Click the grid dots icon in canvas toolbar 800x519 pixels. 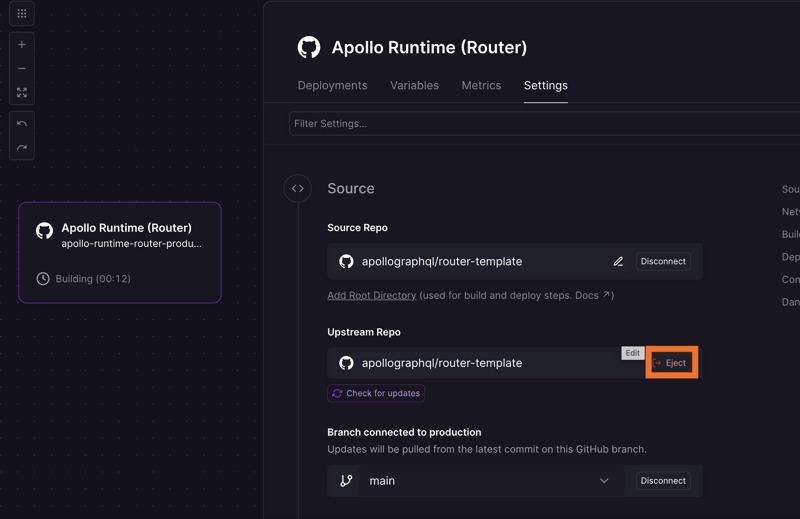point(22,14)
